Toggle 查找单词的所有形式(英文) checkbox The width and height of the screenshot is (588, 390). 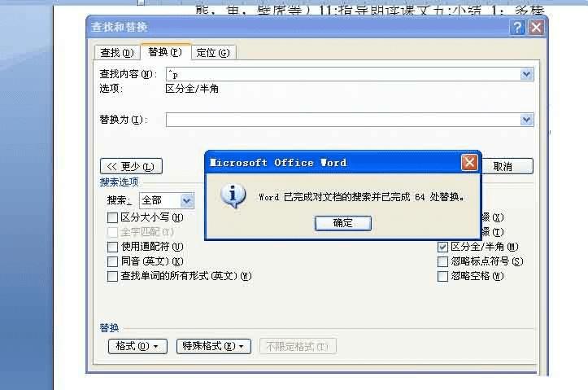tap(112, 277)
